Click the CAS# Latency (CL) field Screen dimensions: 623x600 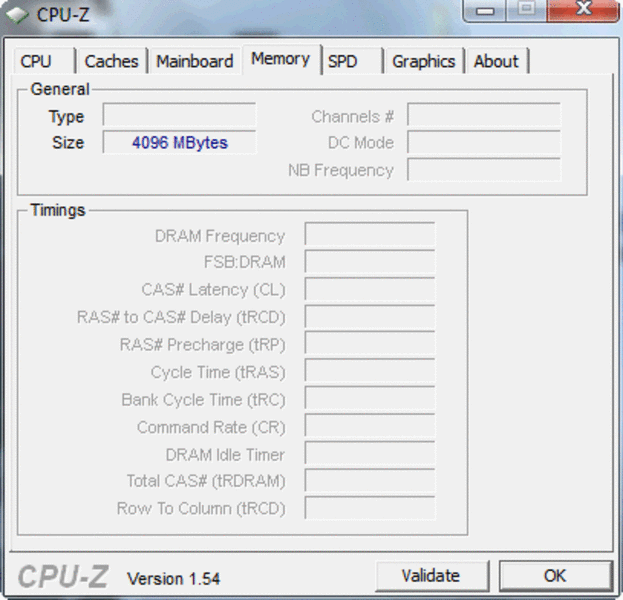point(370,289)
